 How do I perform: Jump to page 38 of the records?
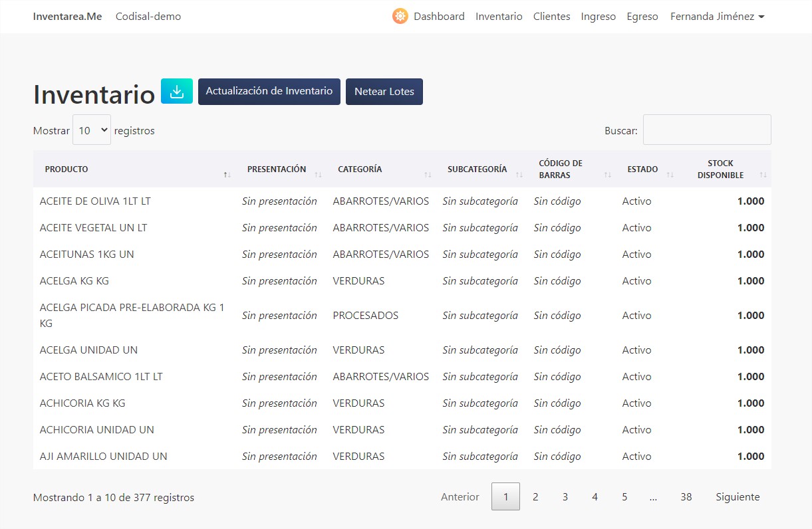tap(686, 496)
